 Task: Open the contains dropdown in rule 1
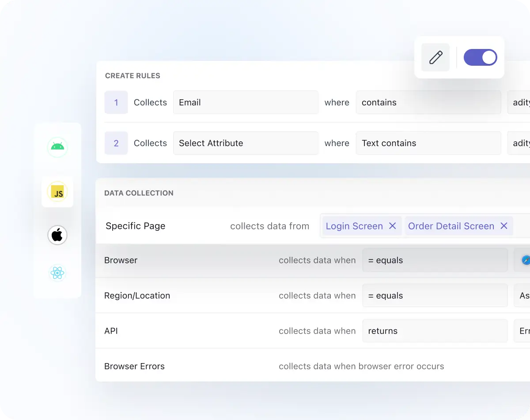pyautogui.click(x=428, y=102)
